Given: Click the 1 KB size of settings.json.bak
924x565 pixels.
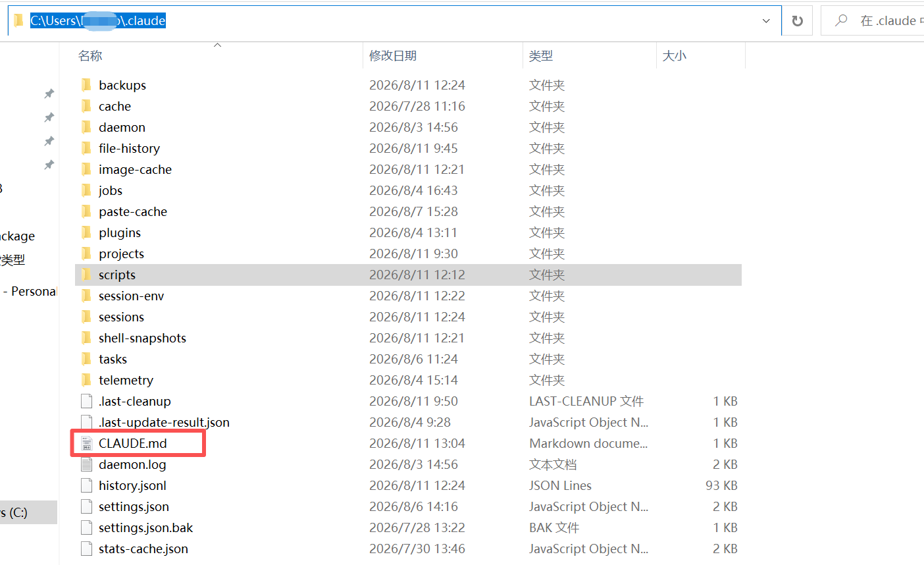Looking at the screenshot, I should pos(725,527).
